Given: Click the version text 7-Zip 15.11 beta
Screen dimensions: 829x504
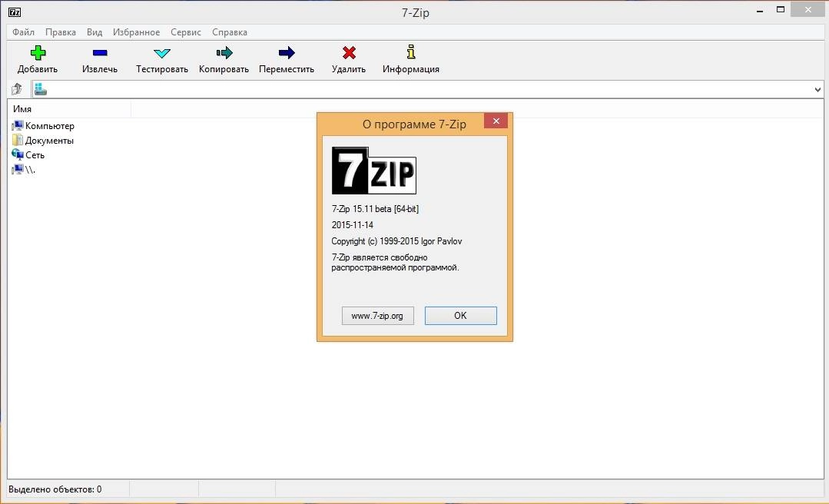Looking at the screenshot, I should (375, 209).
